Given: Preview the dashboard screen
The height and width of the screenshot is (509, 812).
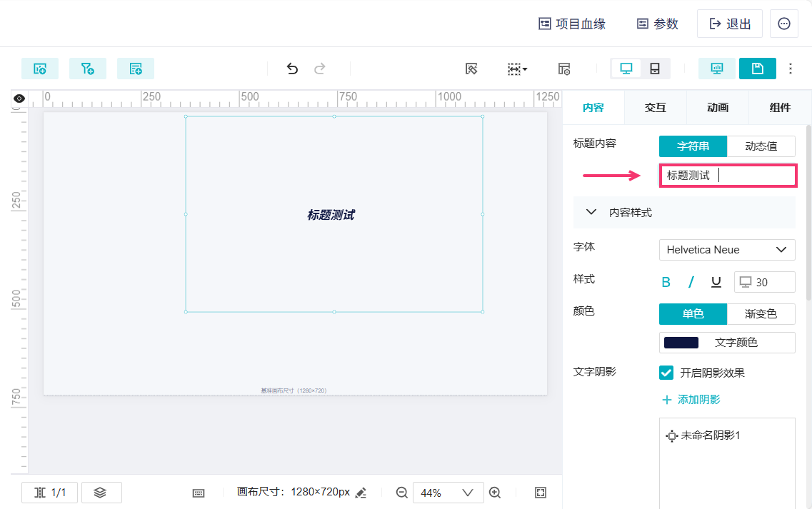Looking at the screenshot, I should (x=717, y=69).
